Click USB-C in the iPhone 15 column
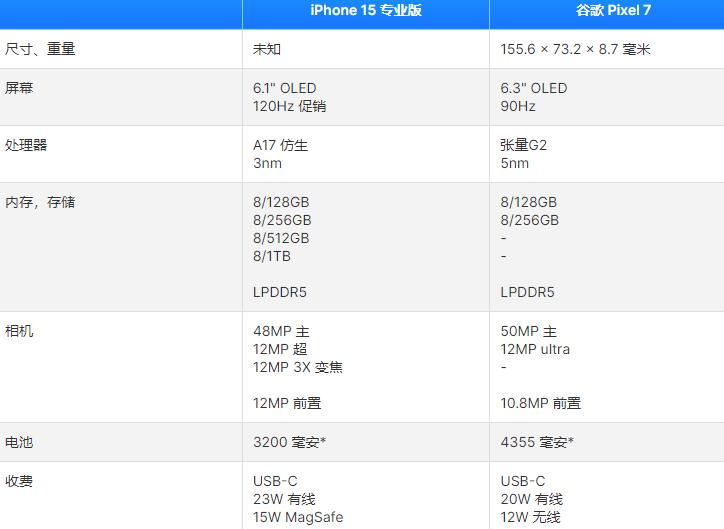This screenshot has width=724, height=529. [275, 481]
